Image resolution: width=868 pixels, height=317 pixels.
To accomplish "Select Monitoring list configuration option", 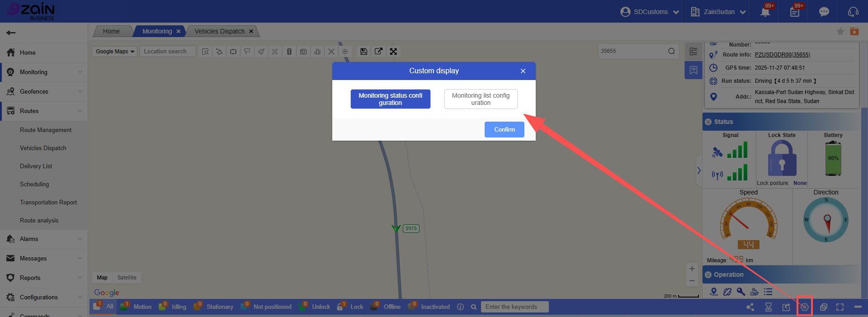I will coord(481,99).
